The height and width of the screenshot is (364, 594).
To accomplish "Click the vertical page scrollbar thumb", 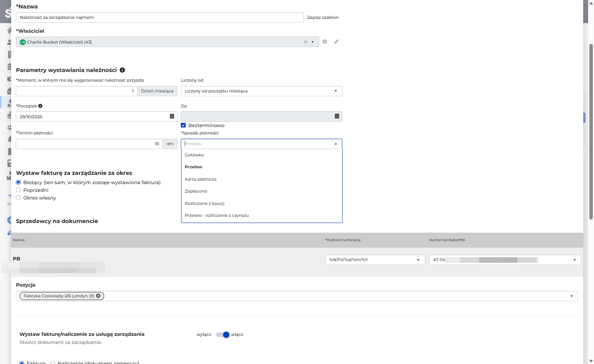I will point(591,132).
